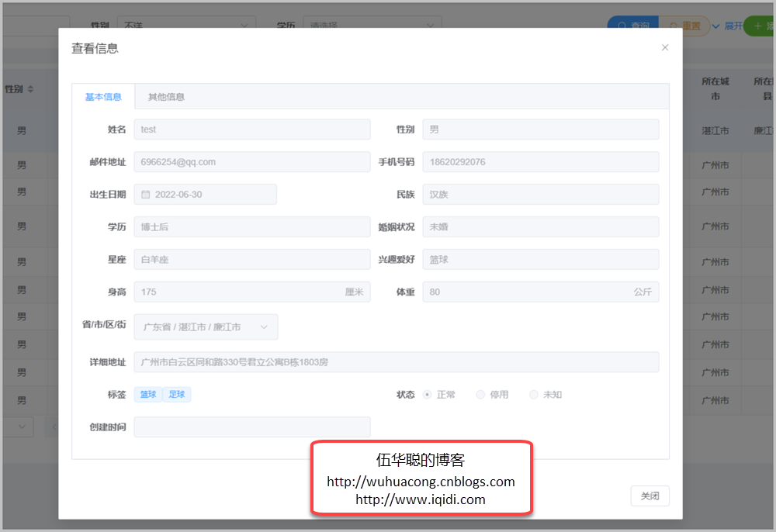Select the 正常 status radio button
The height and width of the screenshot is (532, 776).
427,395
